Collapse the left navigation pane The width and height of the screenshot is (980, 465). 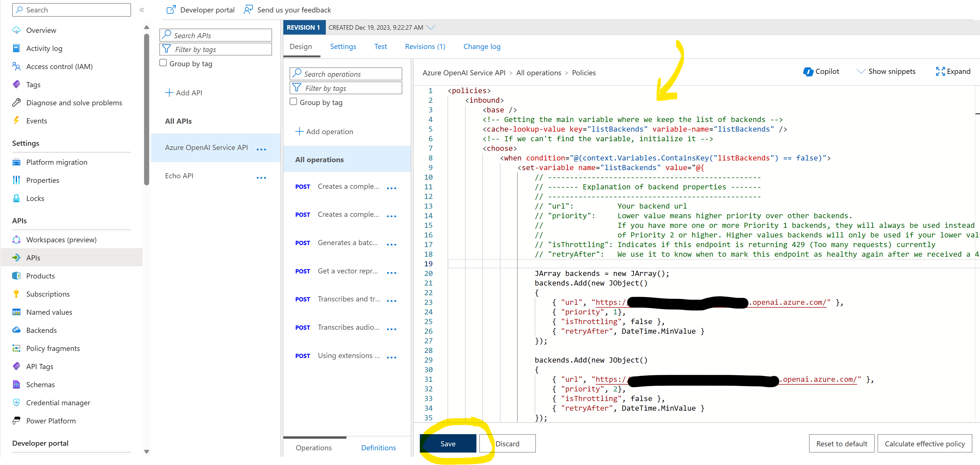point(142,10)
